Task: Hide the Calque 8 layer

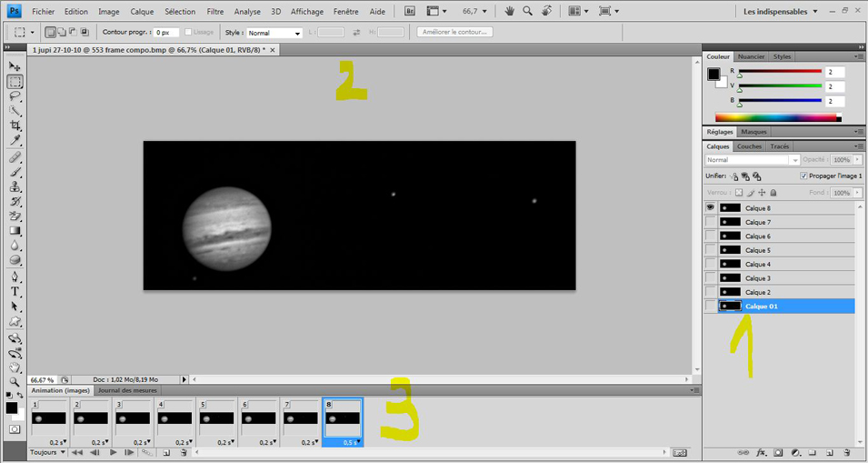Action: (710, 207)
